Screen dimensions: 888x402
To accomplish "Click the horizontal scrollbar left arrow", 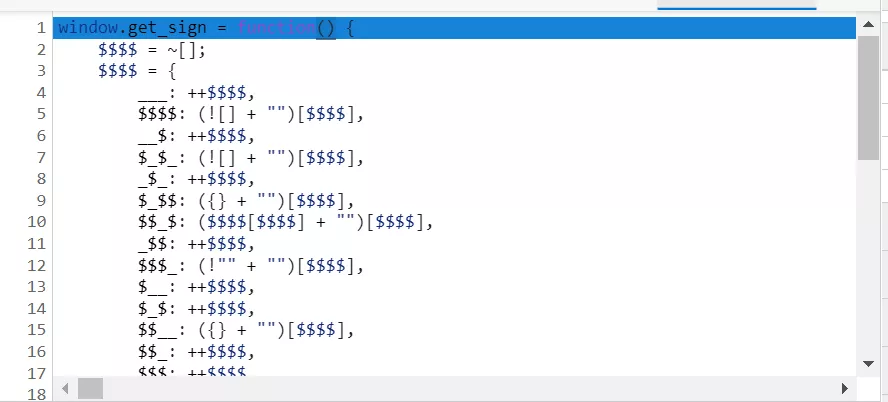I will click(x=66, y=387).
